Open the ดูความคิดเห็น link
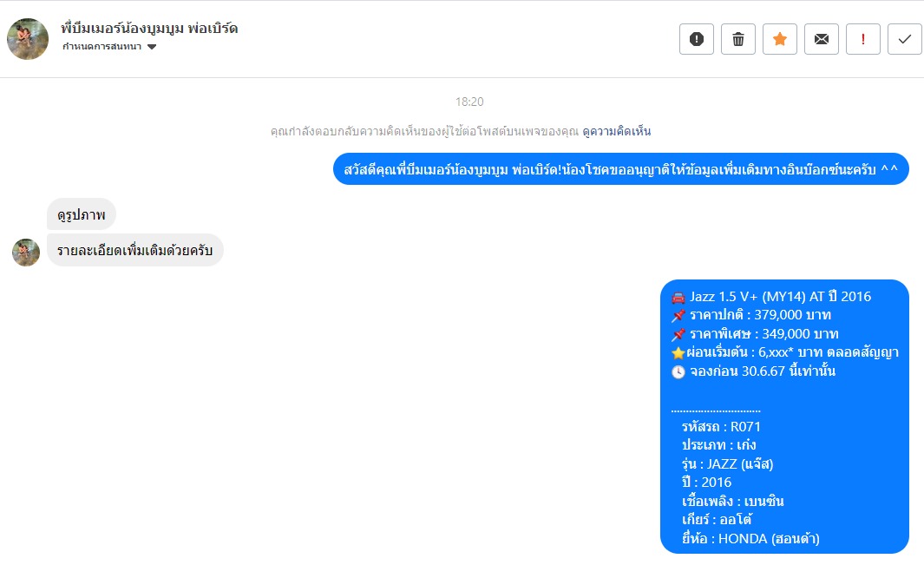 click(x=616, y=131)
